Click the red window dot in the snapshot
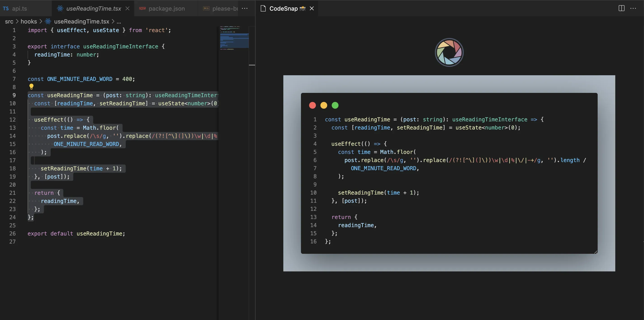Viewport: 644px width, 320px height. tap(312, 105)
